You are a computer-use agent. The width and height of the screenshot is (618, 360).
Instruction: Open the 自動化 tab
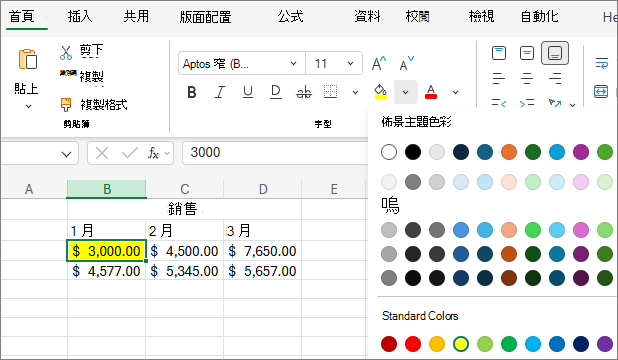[539, 17]
